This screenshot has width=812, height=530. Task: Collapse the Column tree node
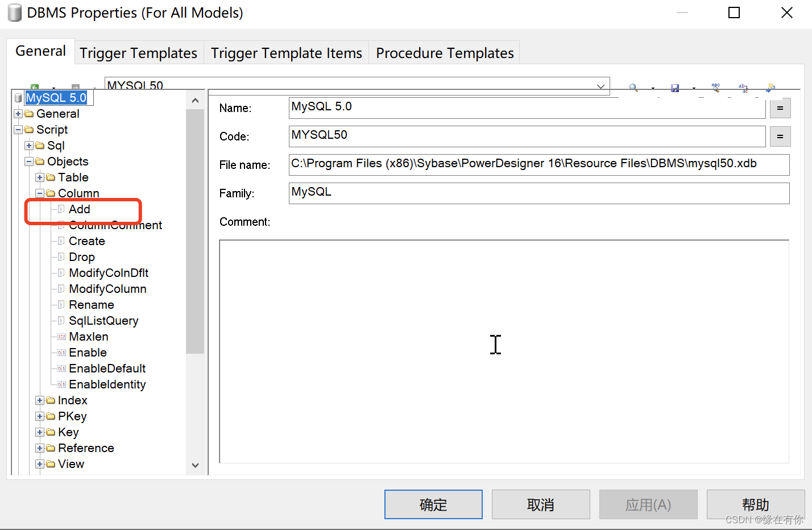pyautogui.click(x=40, y=193)
